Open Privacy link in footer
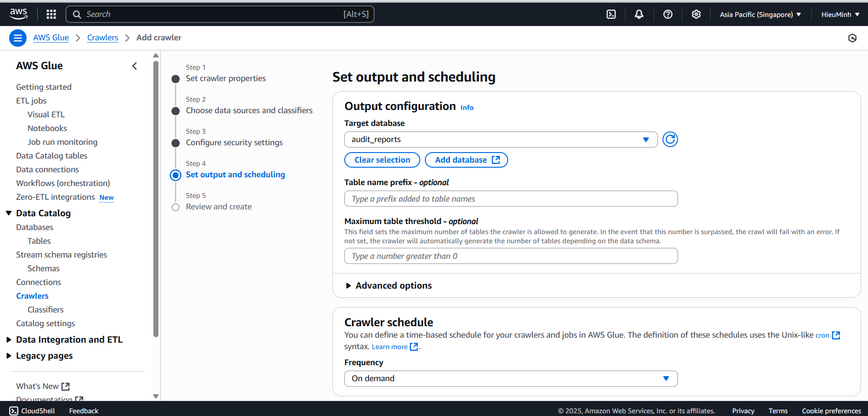This screenshot has width=868, height=416. pos(743,411)
